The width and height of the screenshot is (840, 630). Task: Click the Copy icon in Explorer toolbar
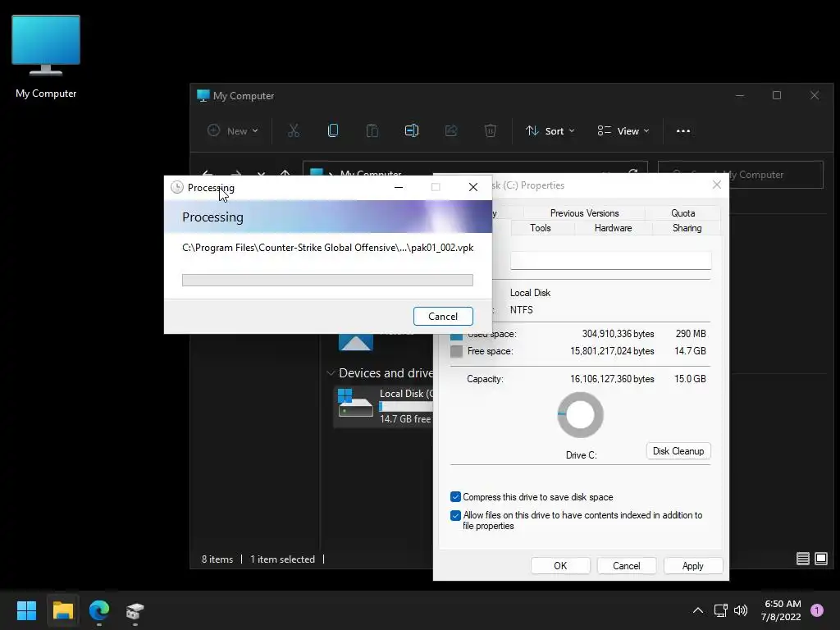[333, 130]
